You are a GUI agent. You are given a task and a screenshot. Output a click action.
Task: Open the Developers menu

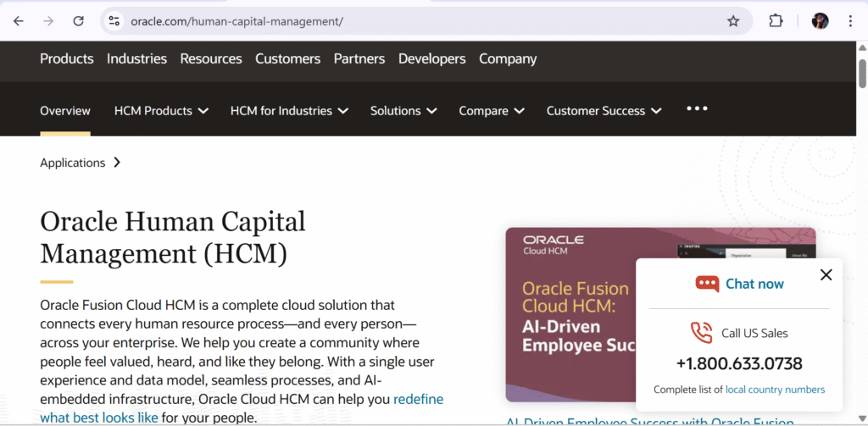pyautogui.click(x=432, y=58)
